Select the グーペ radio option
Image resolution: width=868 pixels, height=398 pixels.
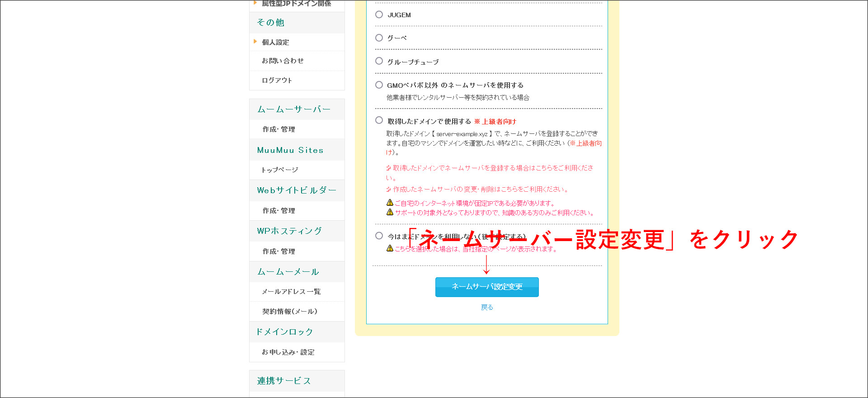pos(379,38)
